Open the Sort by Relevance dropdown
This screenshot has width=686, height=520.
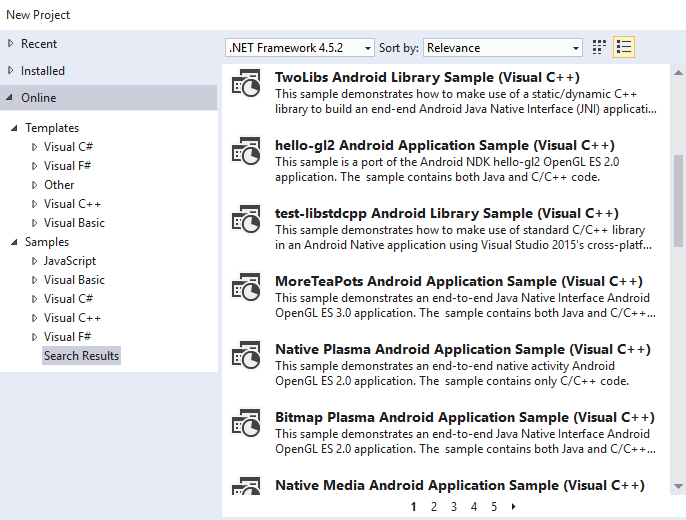(x=503, y=48)
